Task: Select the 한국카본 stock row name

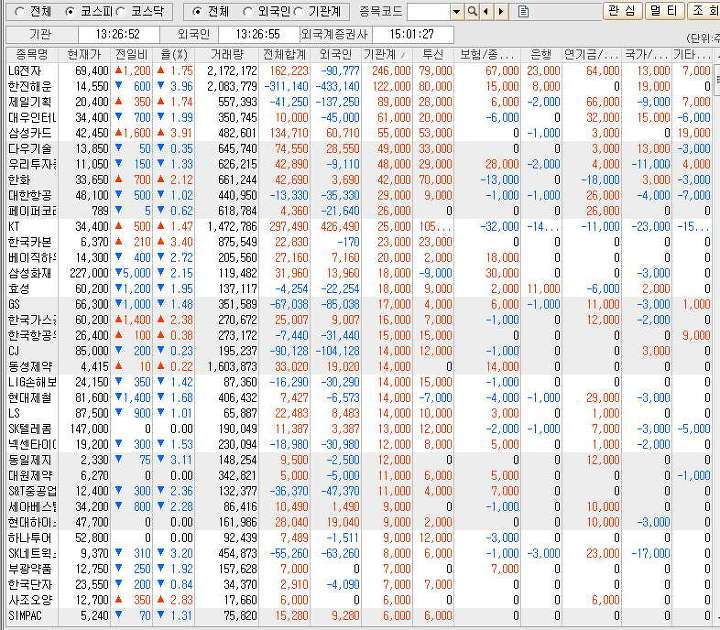Action: coord(32,242)
